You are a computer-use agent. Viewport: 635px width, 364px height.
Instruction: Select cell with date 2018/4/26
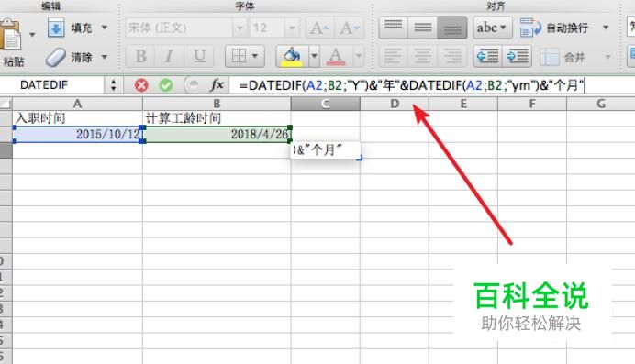click(217, 134)
